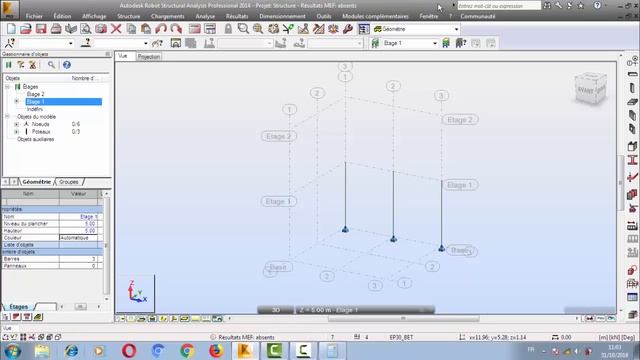Click the Automatique couleur value cell
Viewport: 640px width, 360px height.
(79, 238)
